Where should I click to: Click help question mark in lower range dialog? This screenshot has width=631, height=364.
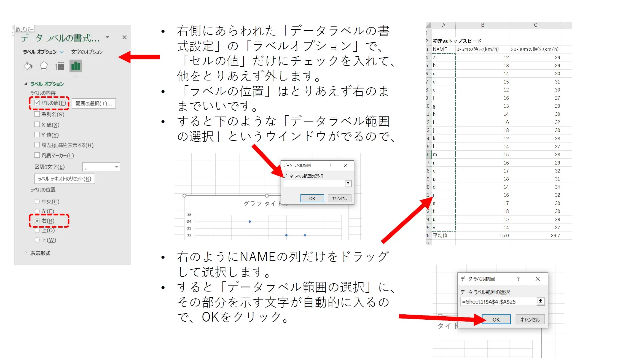(x=518, y=279)
